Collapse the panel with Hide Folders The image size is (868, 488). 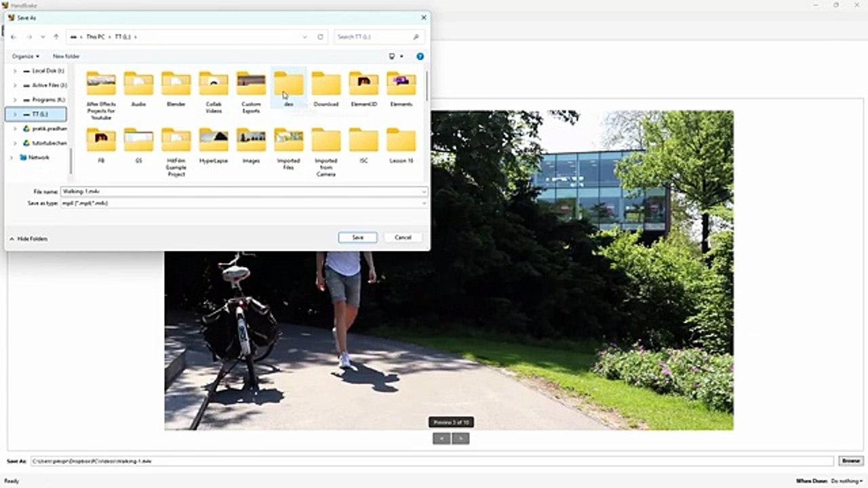coord(28,239)
